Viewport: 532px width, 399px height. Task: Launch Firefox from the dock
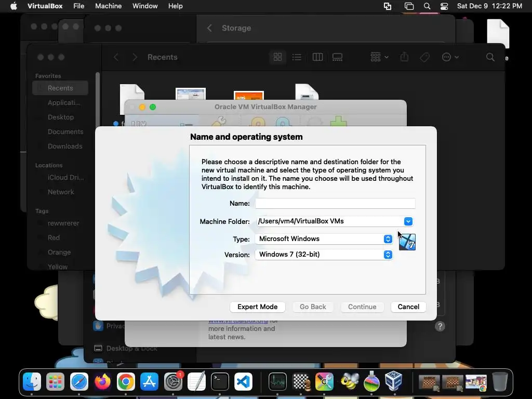[x=102, y=381]
